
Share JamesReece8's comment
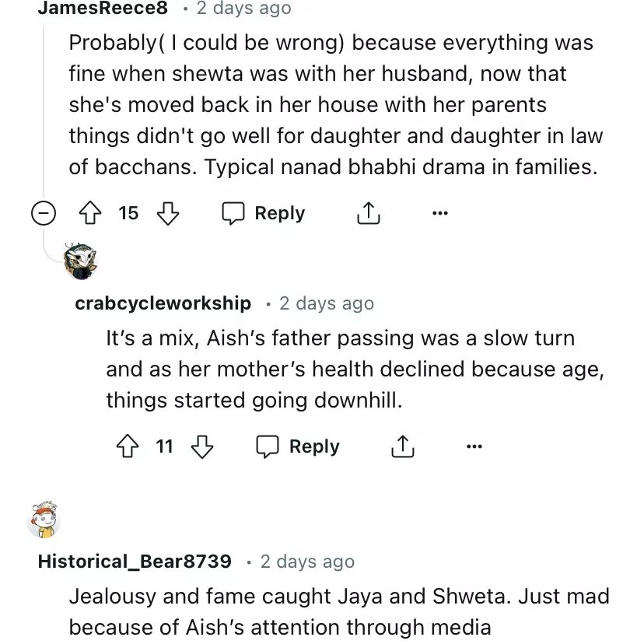(x=368, y=213)
